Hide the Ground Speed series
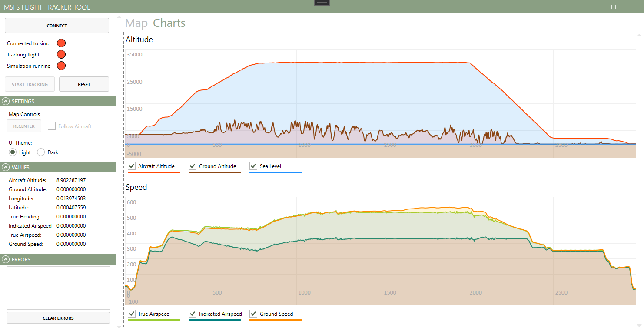This screenshot has width=644, height=331. (x=253, y=314)
